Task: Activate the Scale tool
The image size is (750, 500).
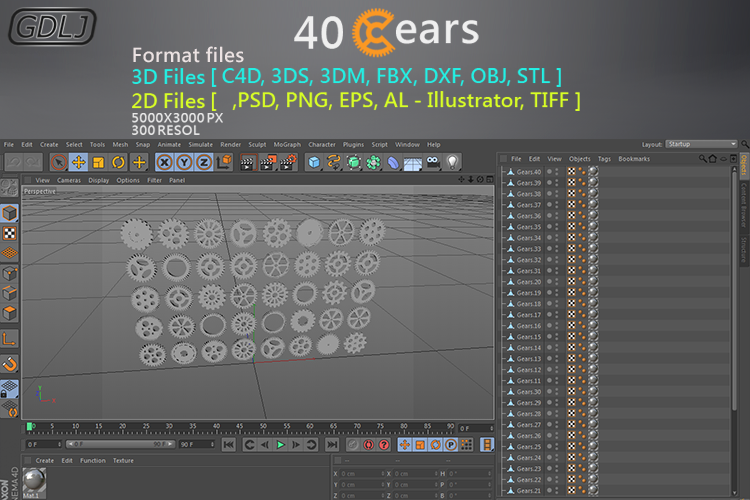Action: (x=98, y=163)
